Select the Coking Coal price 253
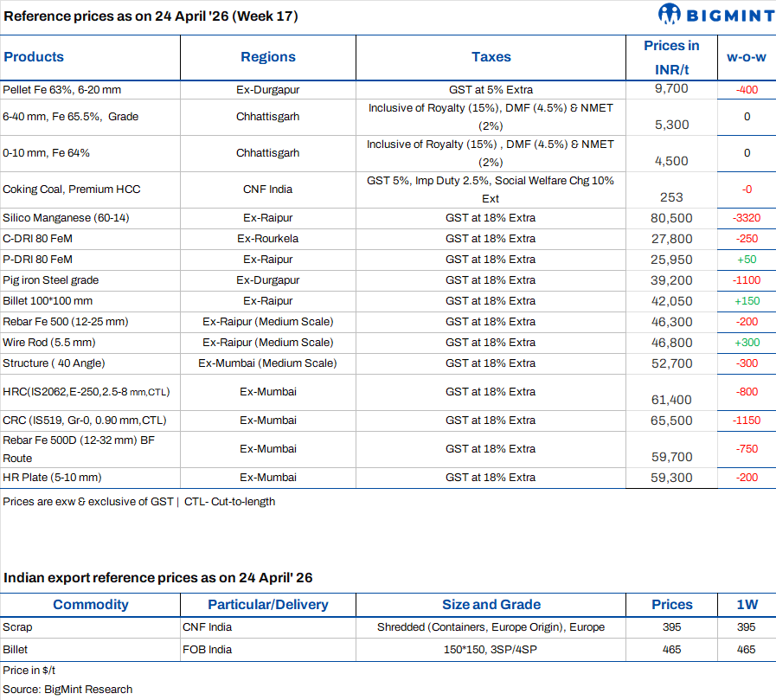The height and width of the screenshot is (700, 776). 671,197
